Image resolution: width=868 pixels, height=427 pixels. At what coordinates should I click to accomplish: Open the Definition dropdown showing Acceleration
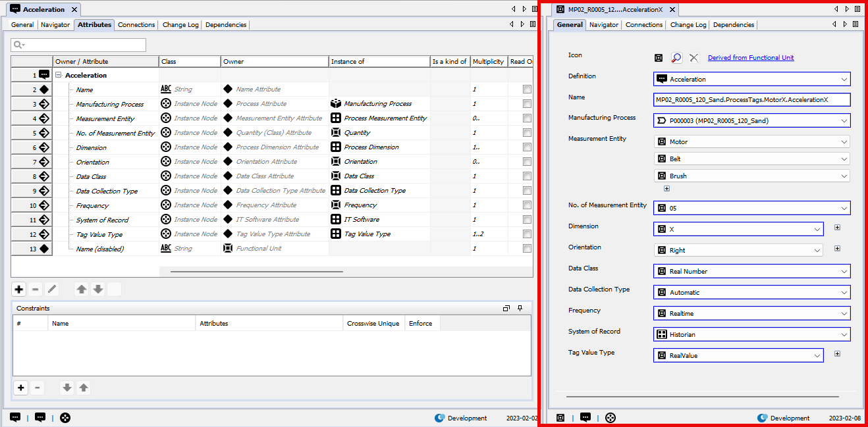[751, 79]
